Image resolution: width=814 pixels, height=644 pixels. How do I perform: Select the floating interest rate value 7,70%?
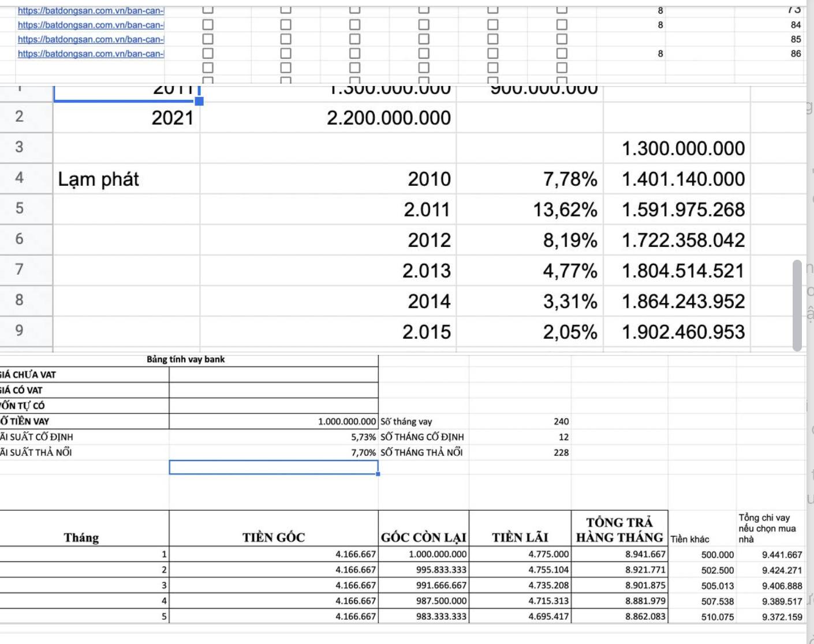(x=274, y=452)
